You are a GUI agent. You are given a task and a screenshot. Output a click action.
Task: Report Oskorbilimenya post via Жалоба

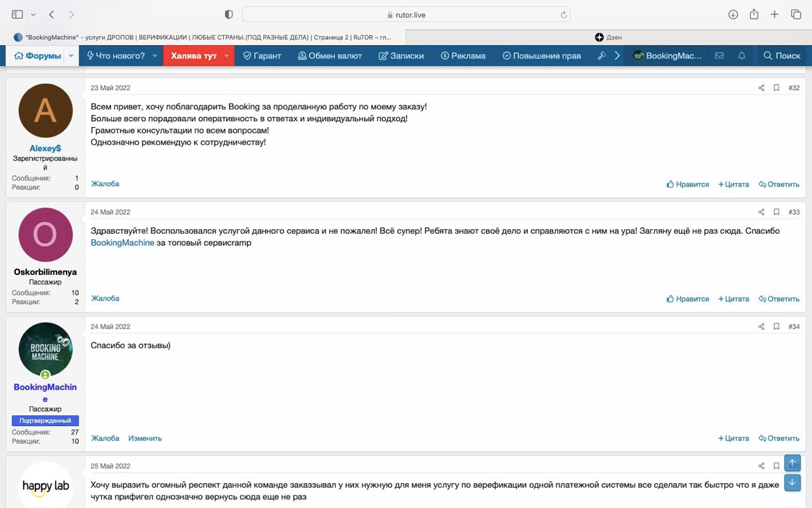click(x=105, y=298)
